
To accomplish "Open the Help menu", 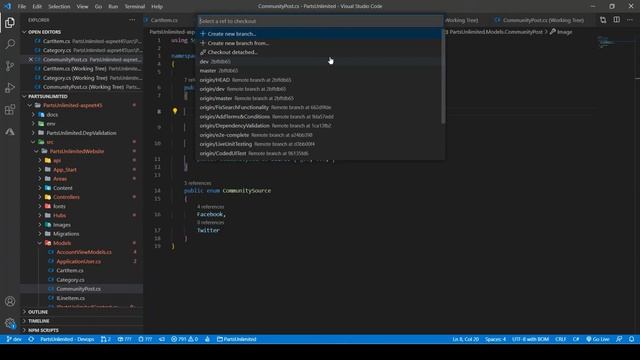I will [157, 7].
